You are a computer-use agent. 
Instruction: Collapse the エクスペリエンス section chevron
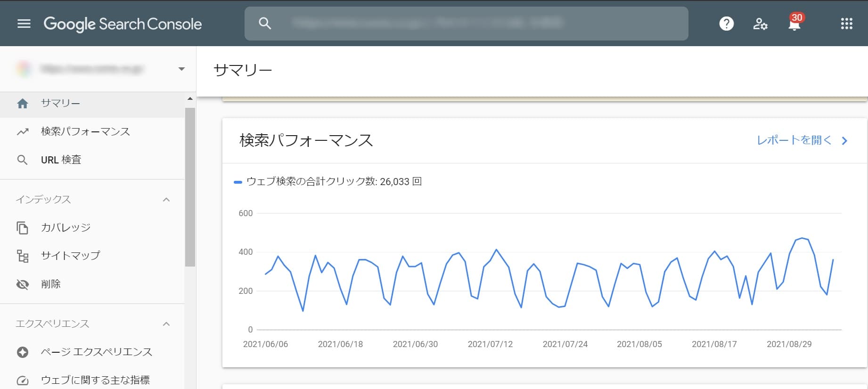(x=166, y=324)
